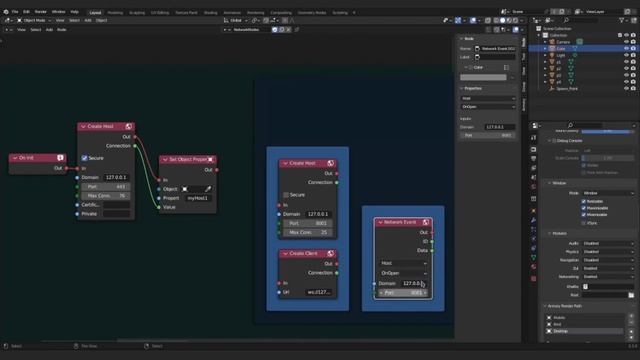The width and height of the screenshot is (640, 360).
Task: Click the Blender logo menu icon
Action: (x=6, y=12)
